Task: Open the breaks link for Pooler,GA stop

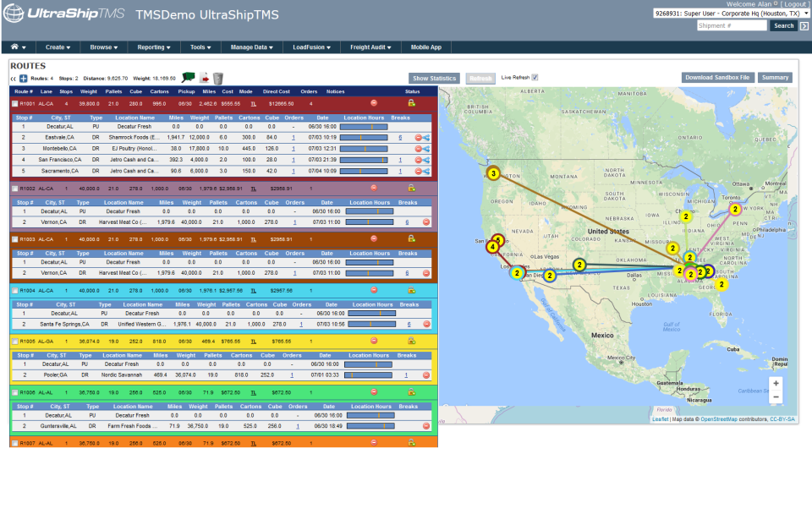Action: [x=406, y=375]
